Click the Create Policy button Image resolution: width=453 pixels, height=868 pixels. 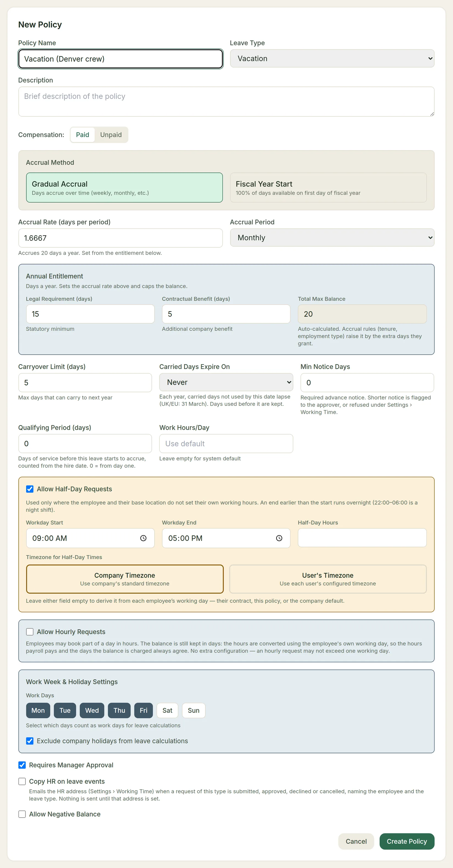(407, 842)
